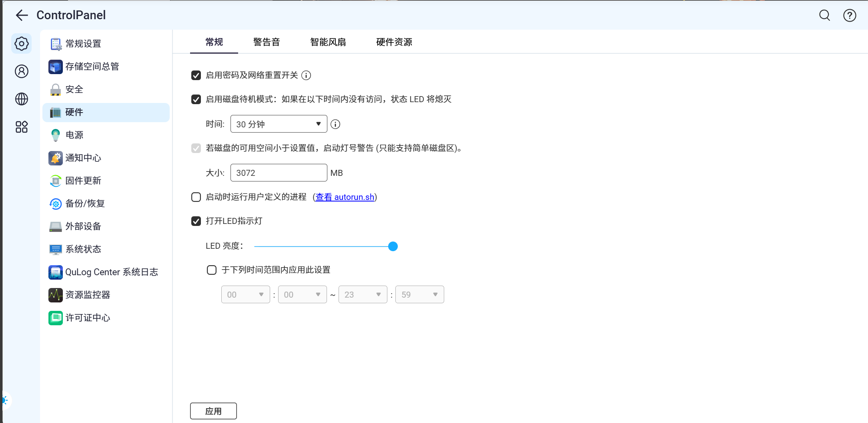Open the end minute 59 dropdown
This screenshot has width=868, height=423.
(x=419, y=295)
